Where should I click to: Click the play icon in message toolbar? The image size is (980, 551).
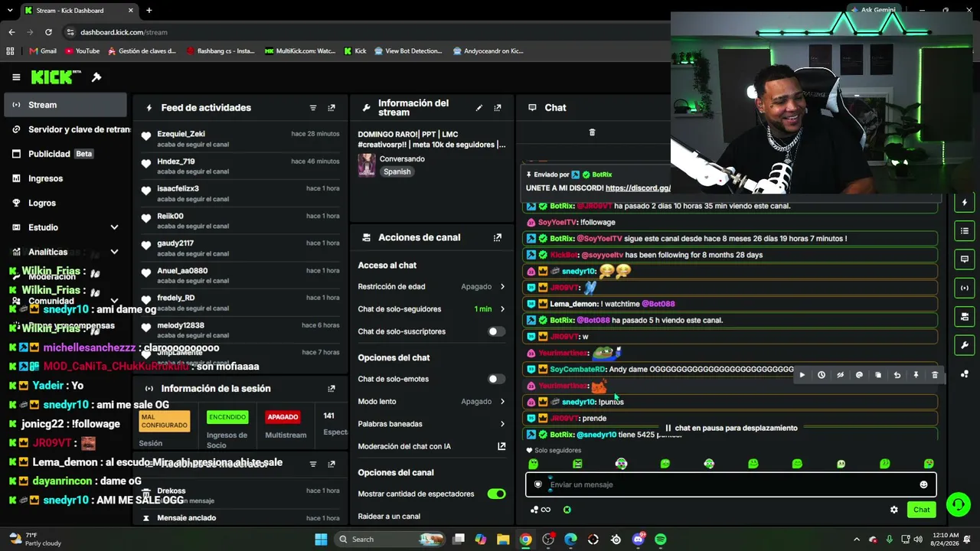[802, 375]
